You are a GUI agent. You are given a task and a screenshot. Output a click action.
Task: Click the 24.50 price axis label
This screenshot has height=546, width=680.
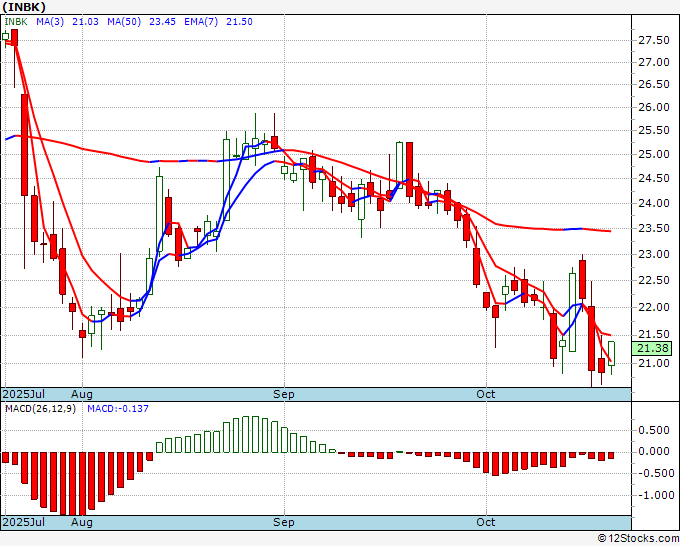[654, 179]
